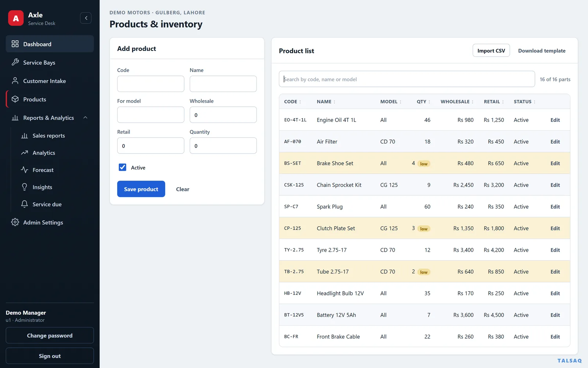Click the Download template link
Screen dimensions: 588x368
[542, 51]
